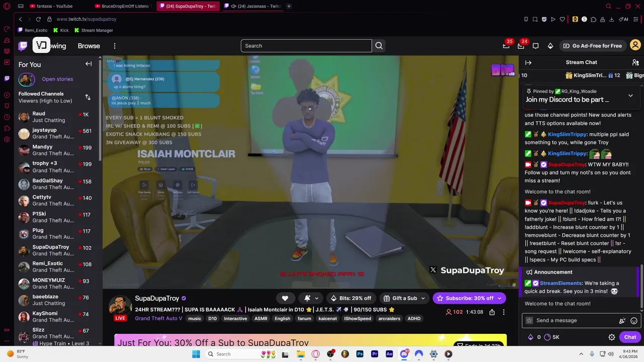Reload the page in browser toolbar
Viewport: 644px width, 362px height.
(x=38, y=19)
